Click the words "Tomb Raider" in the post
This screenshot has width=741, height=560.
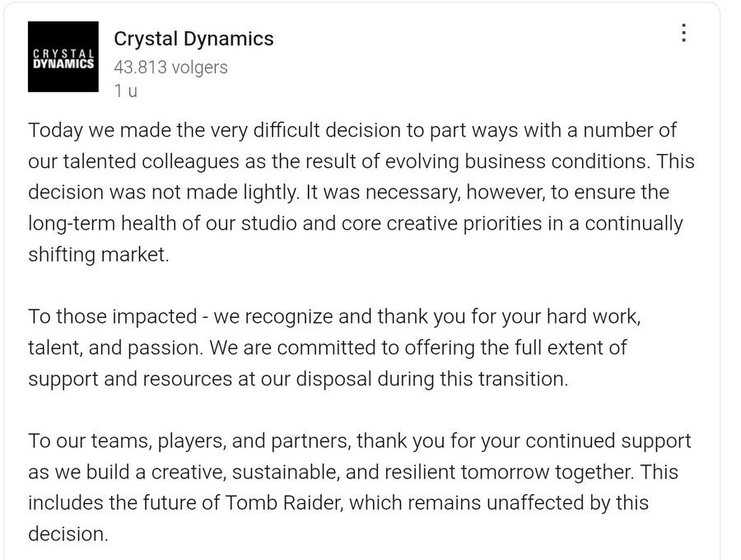[x=283, y=503]
